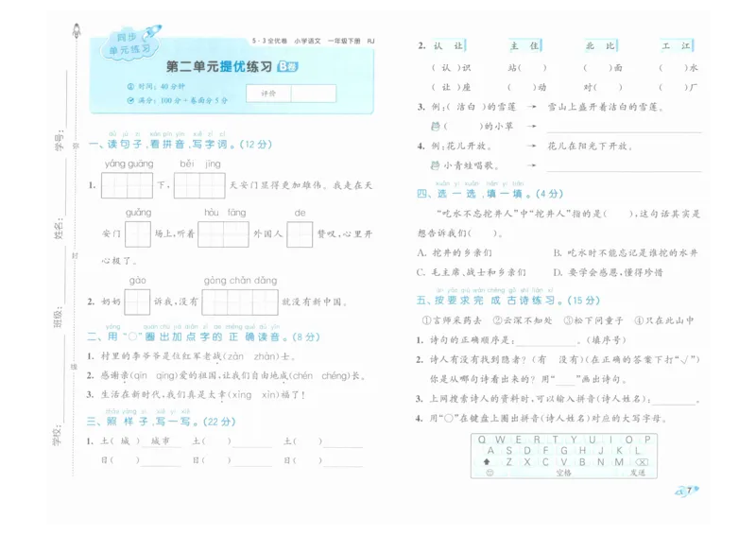Viewport: 756px width, 535px height.
Task: Click the character pair 北 比
Action: pyautogui.click(x=600, y=45)
